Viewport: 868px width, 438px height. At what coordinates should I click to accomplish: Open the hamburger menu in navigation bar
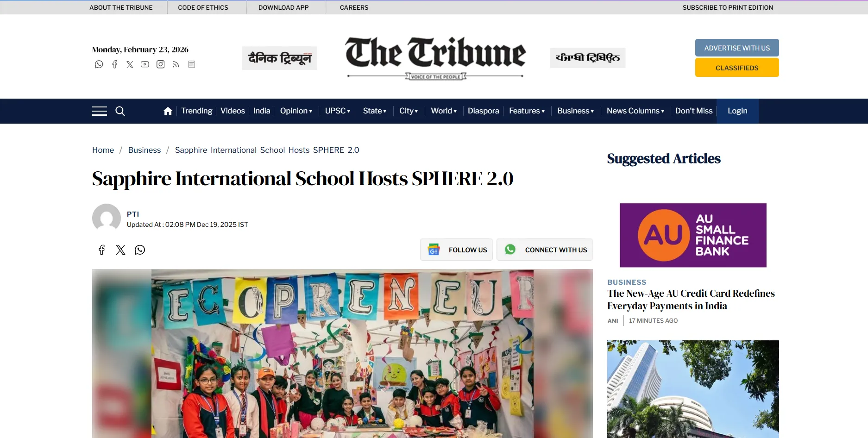click(99, 111)
